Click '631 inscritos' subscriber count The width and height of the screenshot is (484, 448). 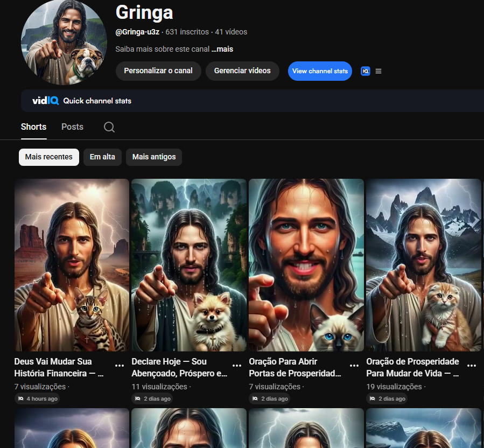pos(187,32)
